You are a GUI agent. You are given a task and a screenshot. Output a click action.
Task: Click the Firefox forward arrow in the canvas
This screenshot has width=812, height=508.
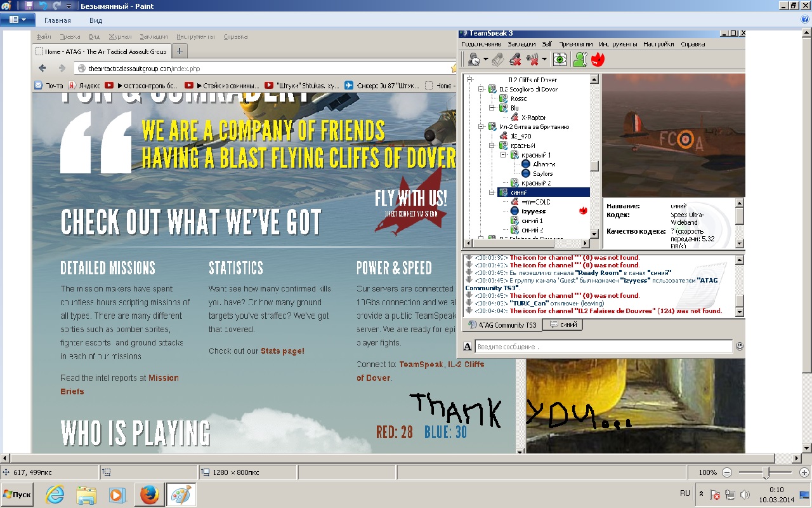click(x=62, y=68)
